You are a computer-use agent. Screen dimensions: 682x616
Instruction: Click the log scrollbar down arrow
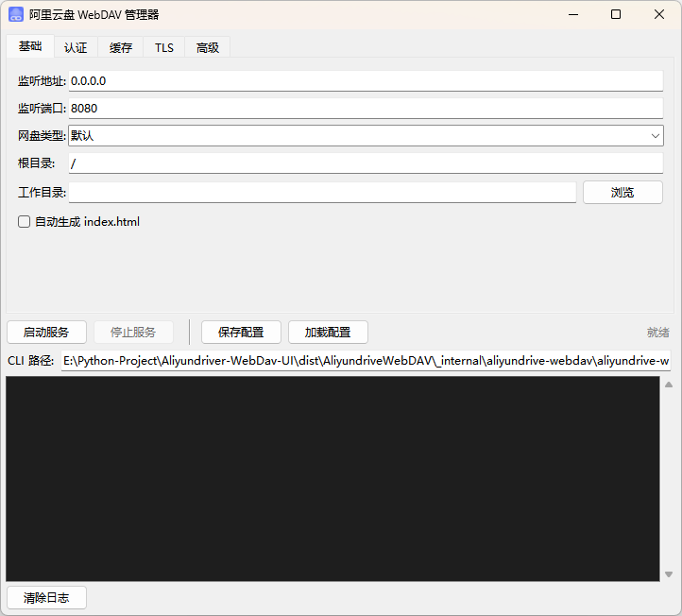669,574
